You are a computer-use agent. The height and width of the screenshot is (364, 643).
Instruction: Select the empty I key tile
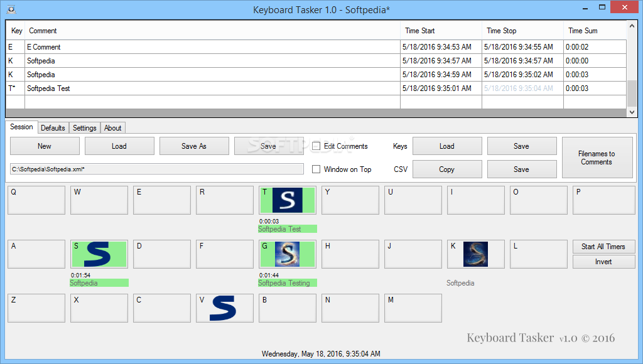point(476,200)
